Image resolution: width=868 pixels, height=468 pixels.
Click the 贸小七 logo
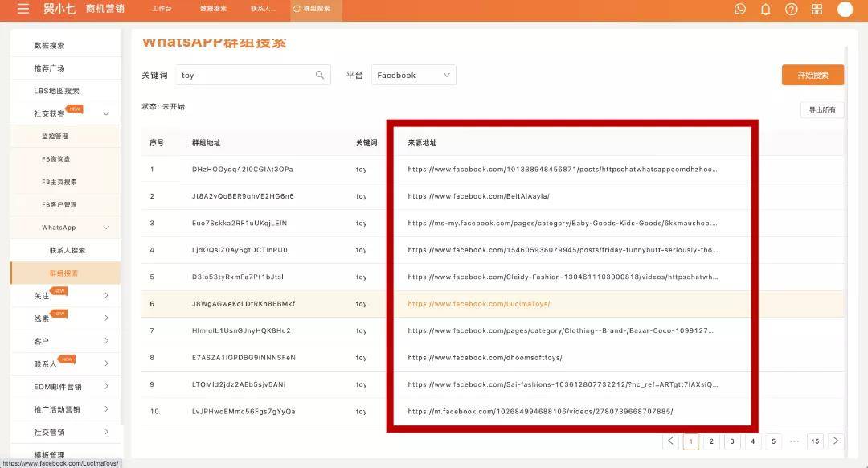click(x=60, y=10)
